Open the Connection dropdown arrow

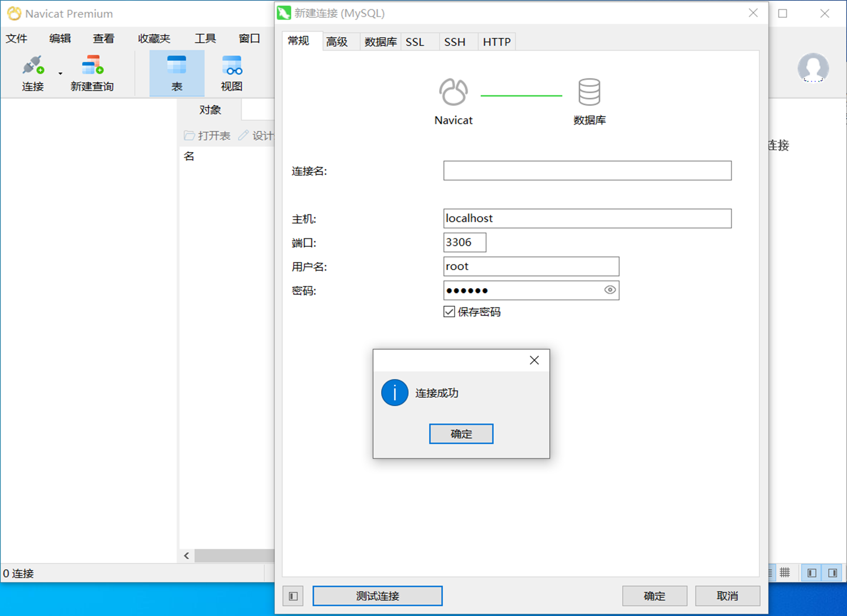[x=60, y=74]
